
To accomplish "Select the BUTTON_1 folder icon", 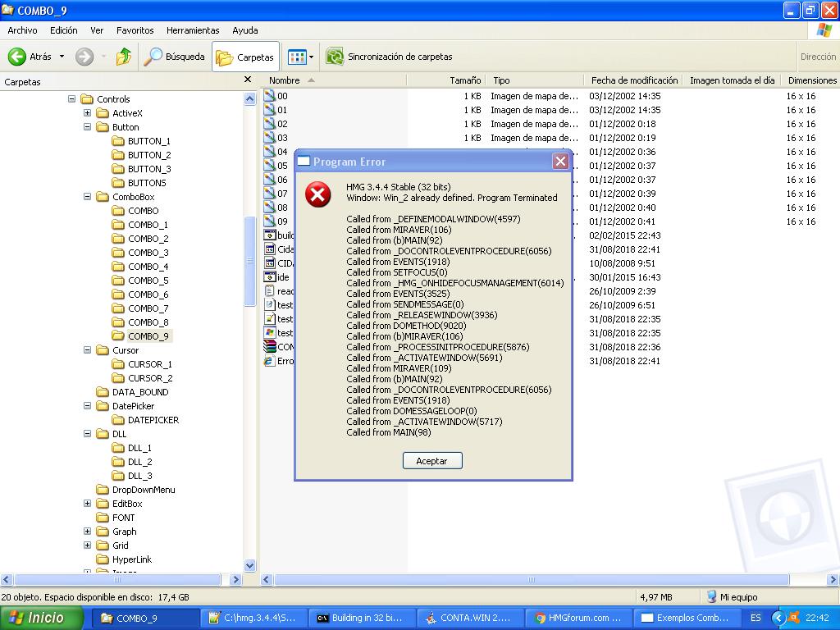I will pos(118,141).
